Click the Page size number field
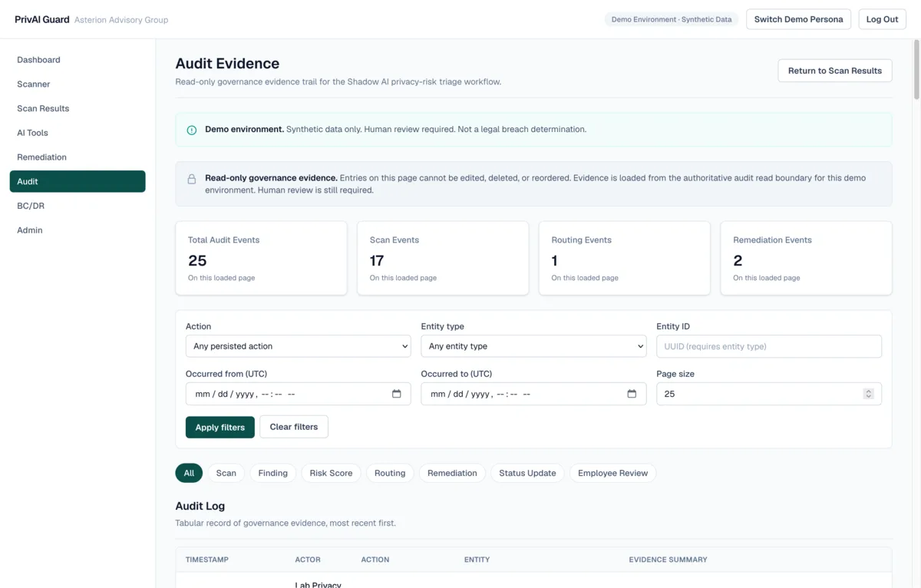Viewport: 921px width, 588px height. pos(769,394)
